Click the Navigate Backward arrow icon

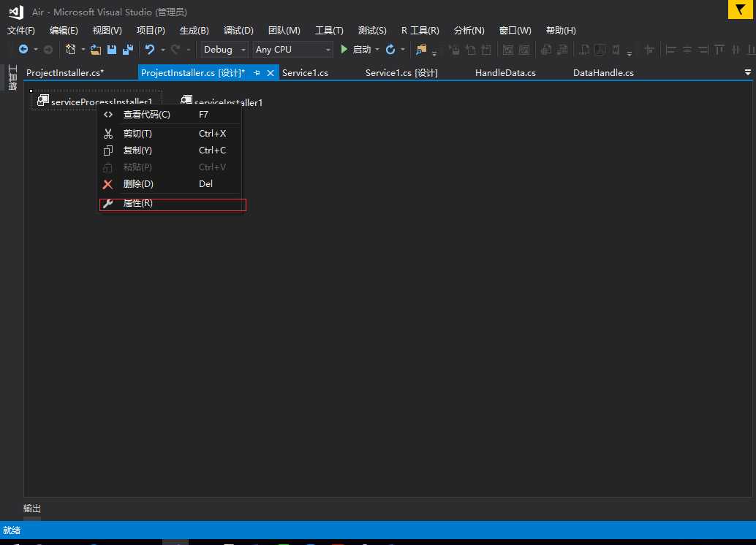pos(23,49)
